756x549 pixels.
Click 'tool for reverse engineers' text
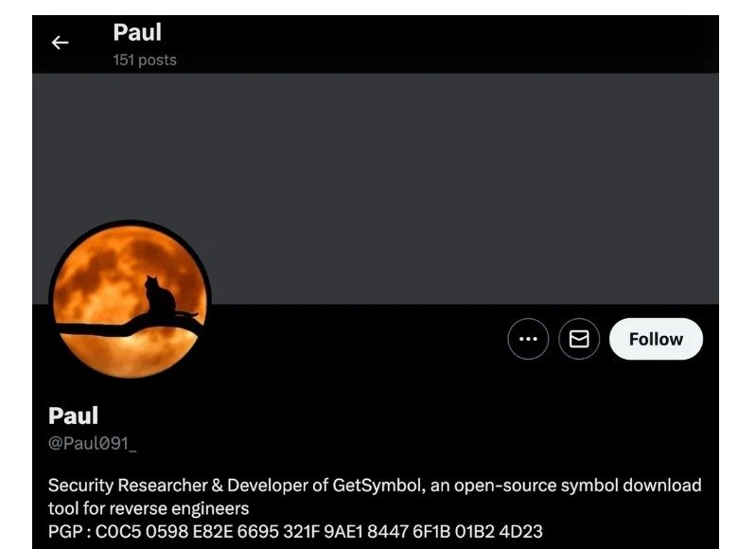pos(149,508)
